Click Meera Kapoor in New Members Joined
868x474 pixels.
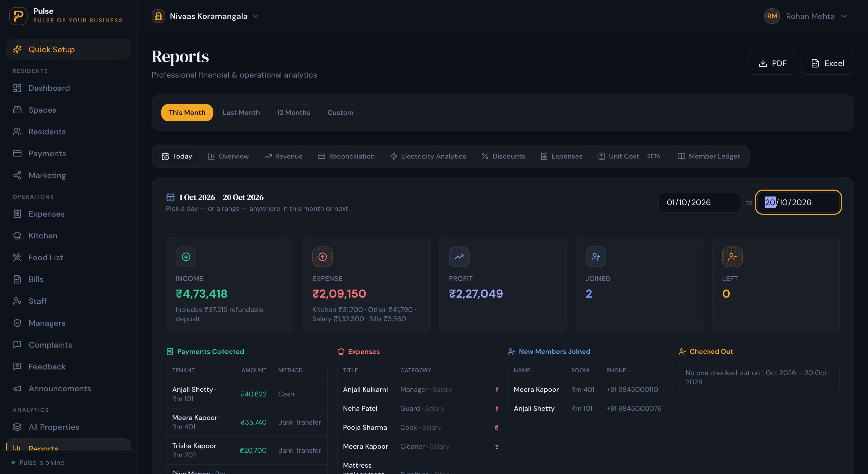pyautogui.click(x=536, y=389)
